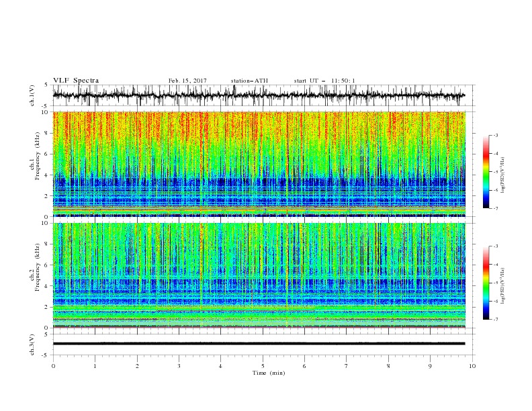Screen dimensions: 532x411
Task: Click the "station=ATH" header label
Action: [x=249, y=81]
